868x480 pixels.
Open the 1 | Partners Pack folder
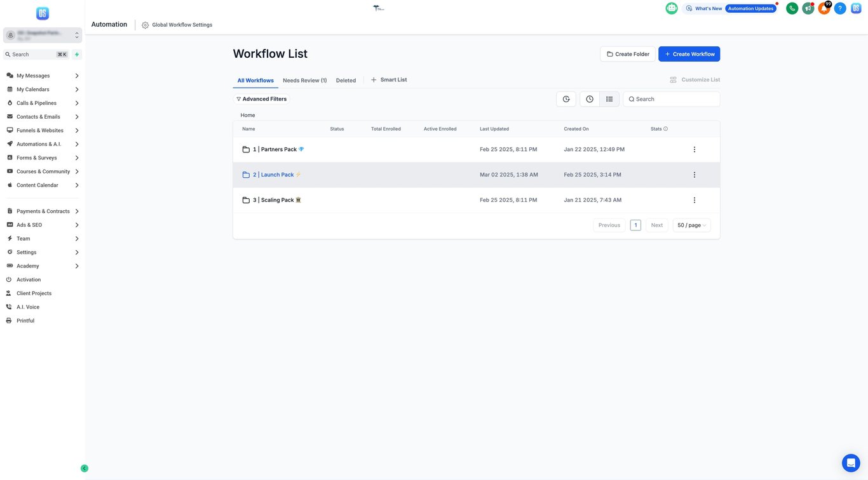click(275, 150)
